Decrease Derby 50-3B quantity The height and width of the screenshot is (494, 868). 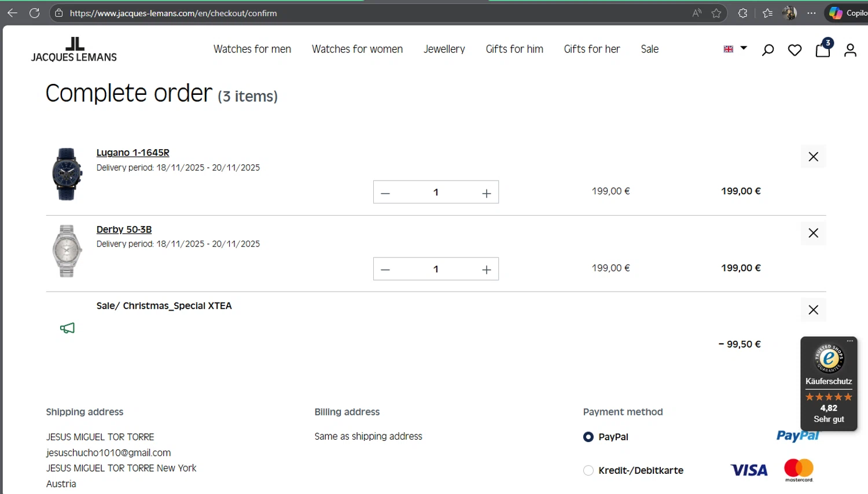385,270
